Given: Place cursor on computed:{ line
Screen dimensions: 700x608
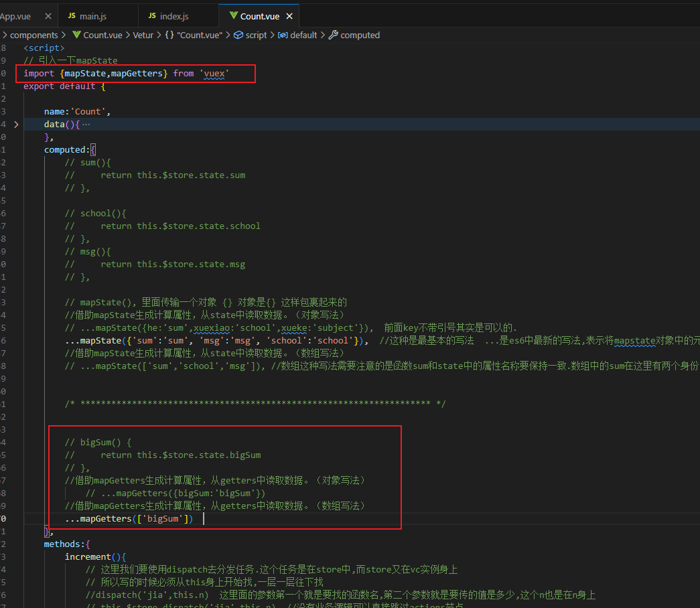Looking at the screenshot, I should tap(70, 150).
